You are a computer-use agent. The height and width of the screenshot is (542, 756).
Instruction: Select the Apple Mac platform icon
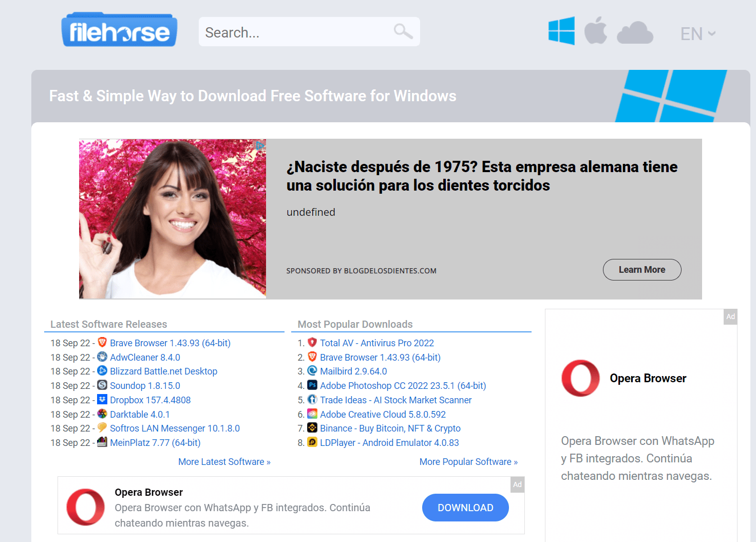[x=596, y=30]
